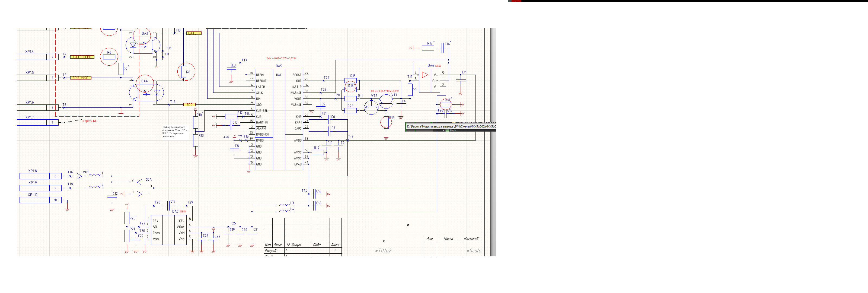Select the DA5 DAC chip body
Viewport: 868px width, 293px height.
click(x=279, y=120)
